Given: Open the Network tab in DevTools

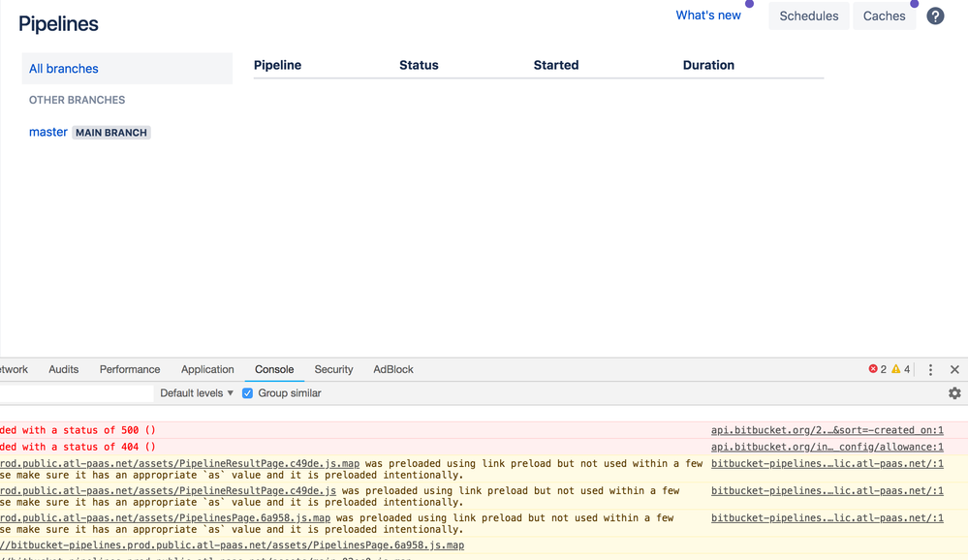Looking at the screenshot, I should coord(14,369).
